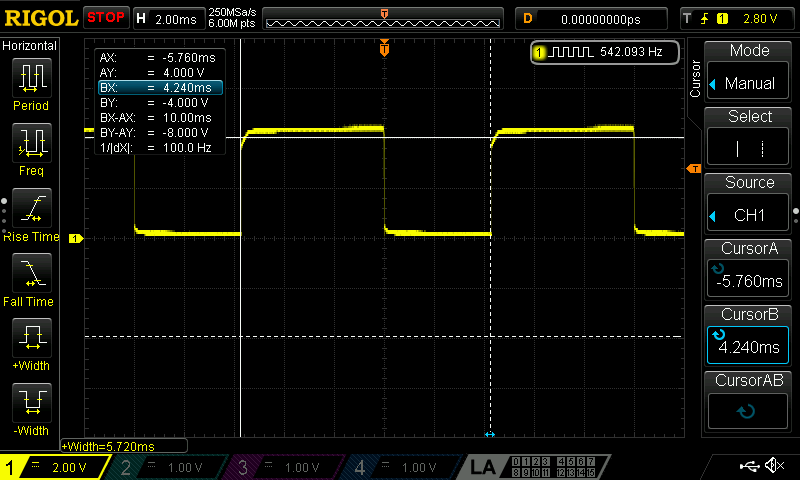Open the cursor Select type menu
Viewport: 800px width, 480px height.
pos(749,138)
